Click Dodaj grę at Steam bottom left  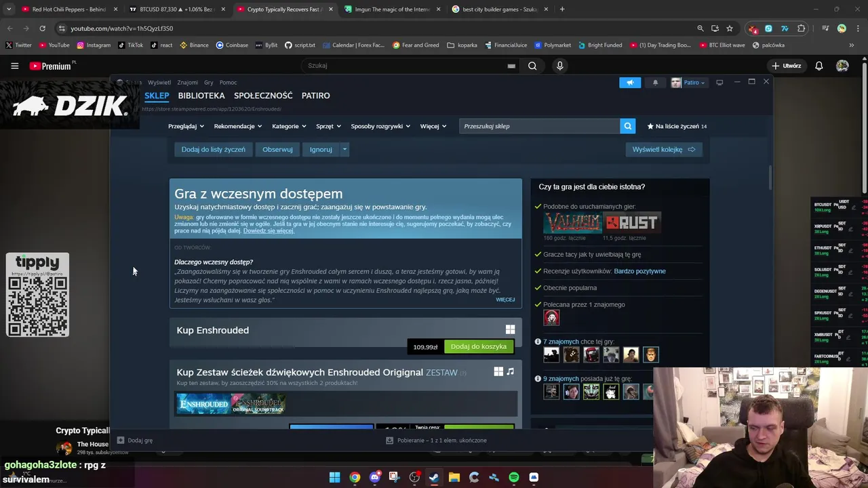(x=134, y=440)
